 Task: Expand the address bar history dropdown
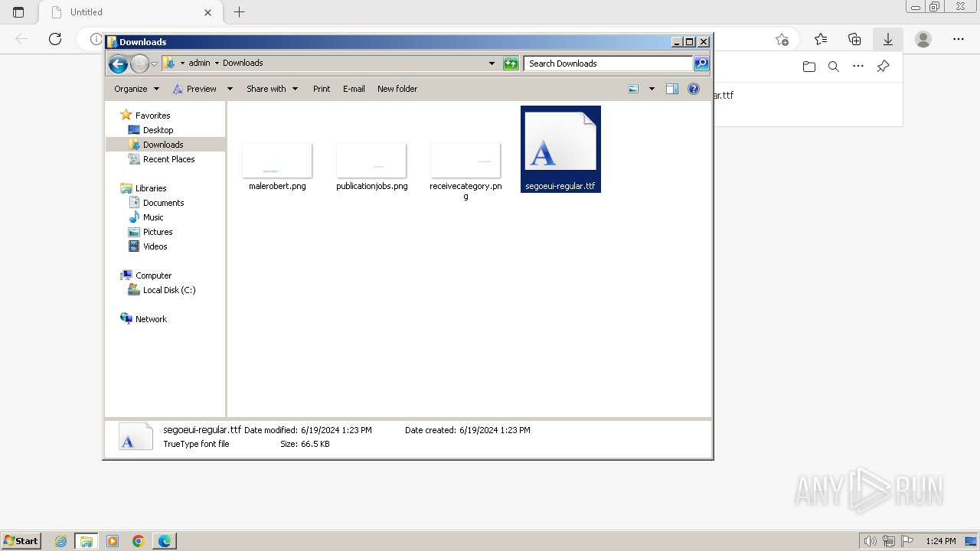(x=492, y=64)
